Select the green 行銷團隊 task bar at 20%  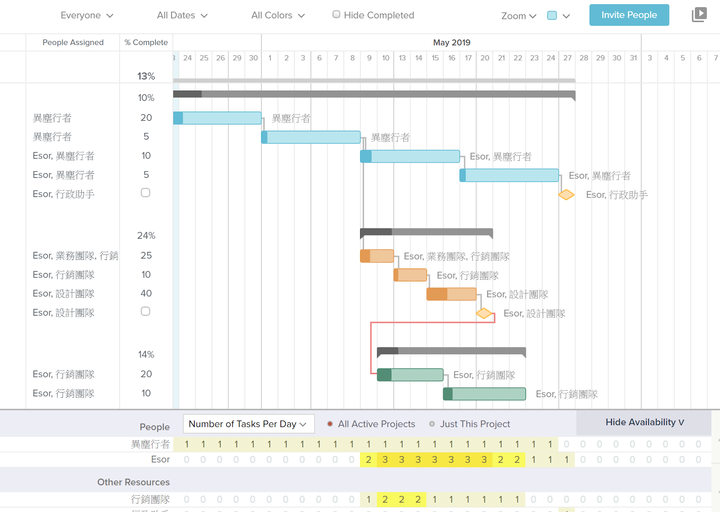pyautogui.click(x=410, y=375)
